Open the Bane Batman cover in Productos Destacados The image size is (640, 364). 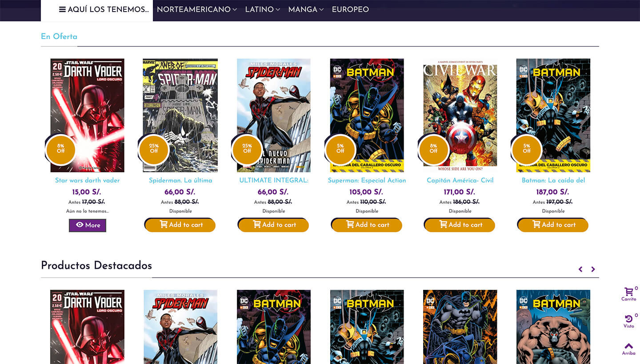tap(553, 327)
